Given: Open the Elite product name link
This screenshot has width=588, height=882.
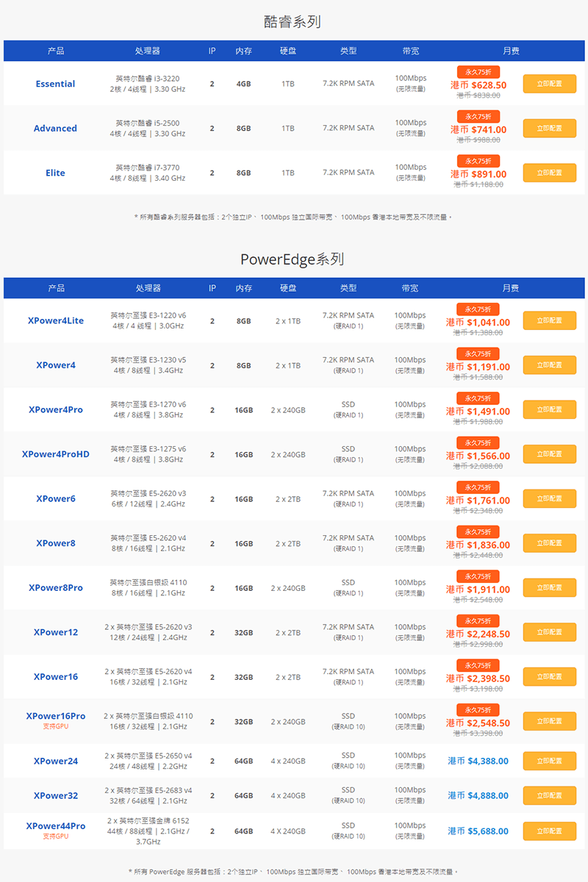Looking at the screenshot, I should click(x=55, y=173).
